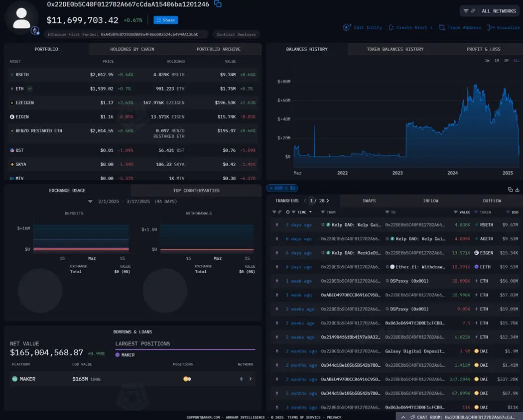Image resolution: width=523 pixels, height=420 pixels.
Task: Open the USD column filter
Action: (x=508, y=212)
